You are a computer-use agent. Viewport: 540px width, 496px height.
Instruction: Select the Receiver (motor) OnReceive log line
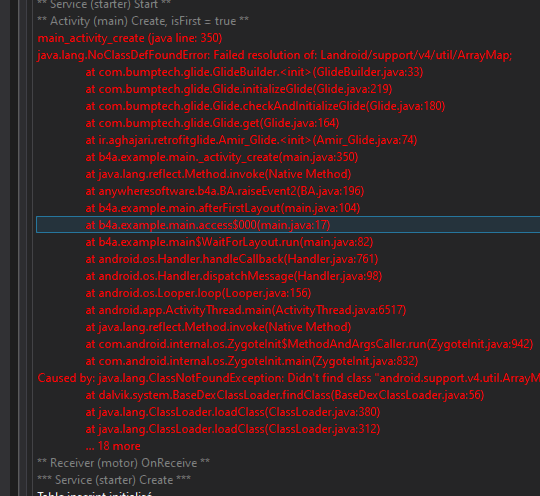(123, 463)
